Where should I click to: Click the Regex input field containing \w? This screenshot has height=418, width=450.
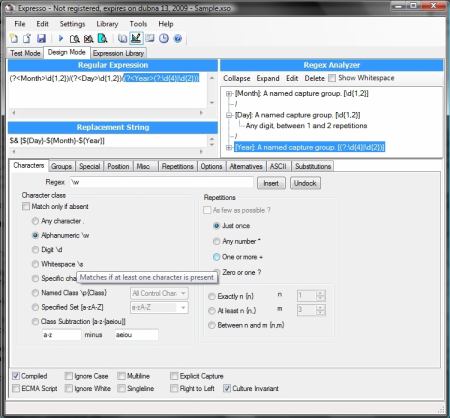coord(161,182)
